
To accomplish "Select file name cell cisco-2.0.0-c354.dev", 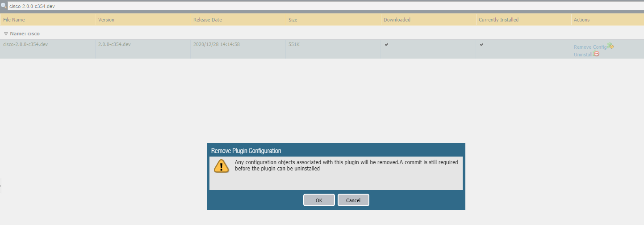I will pyautogui.click(x=25, y=44).
